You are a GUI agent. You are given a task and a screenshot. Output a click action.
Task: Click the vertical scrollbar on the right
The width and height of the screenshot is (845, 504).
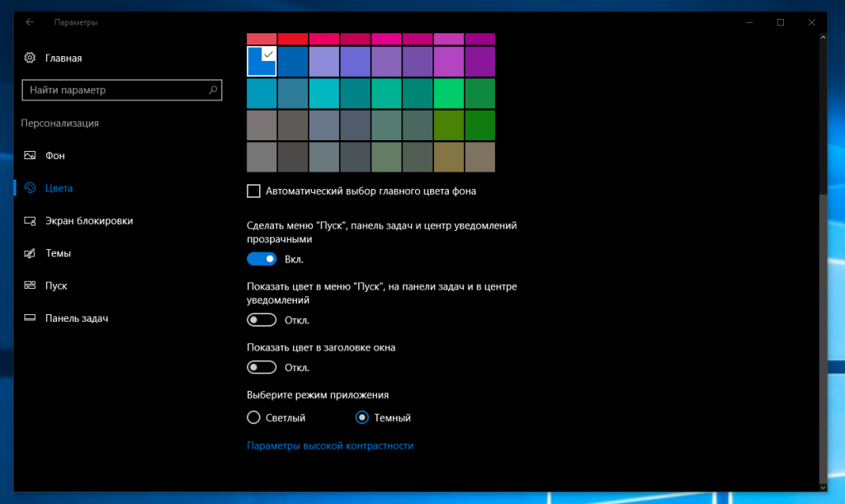tap(822, 330)
